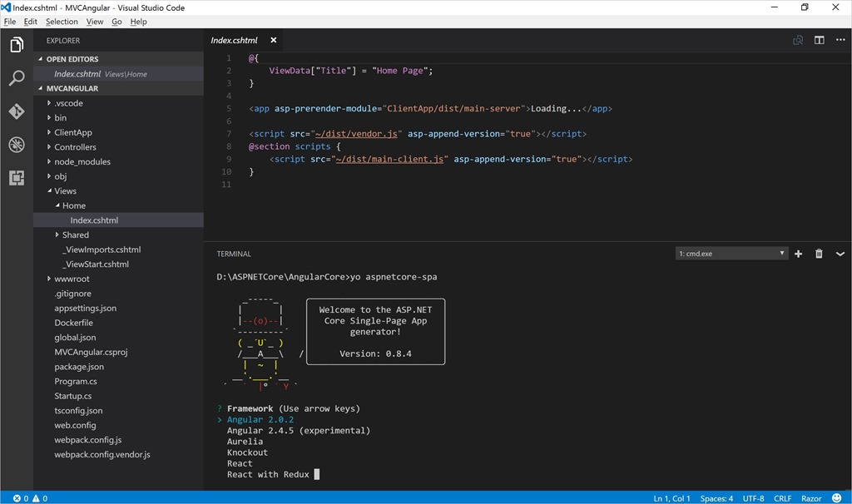
Task: Click the smiley feedback icon in status bar
Action: pos(838,498)
